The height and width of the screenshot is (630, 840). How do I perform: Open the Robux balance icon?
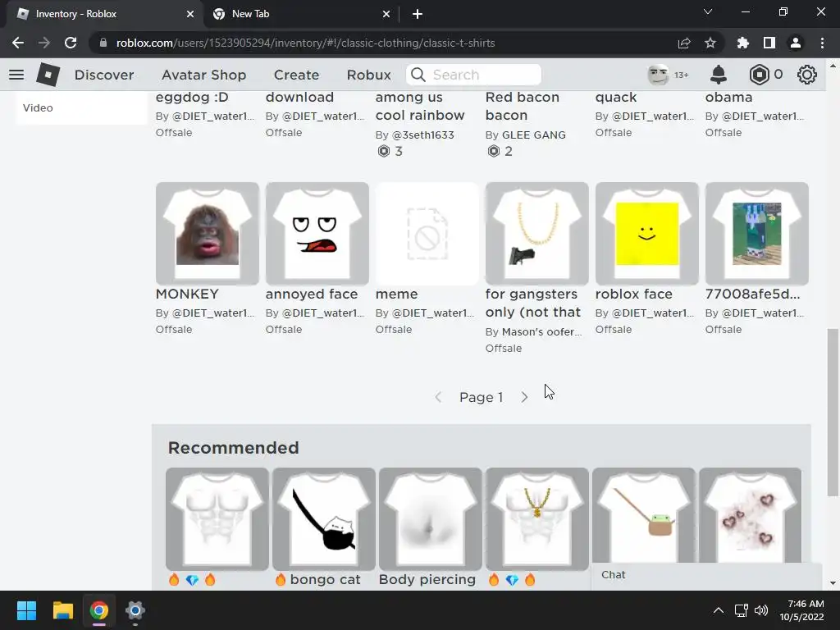click(759, 75)
